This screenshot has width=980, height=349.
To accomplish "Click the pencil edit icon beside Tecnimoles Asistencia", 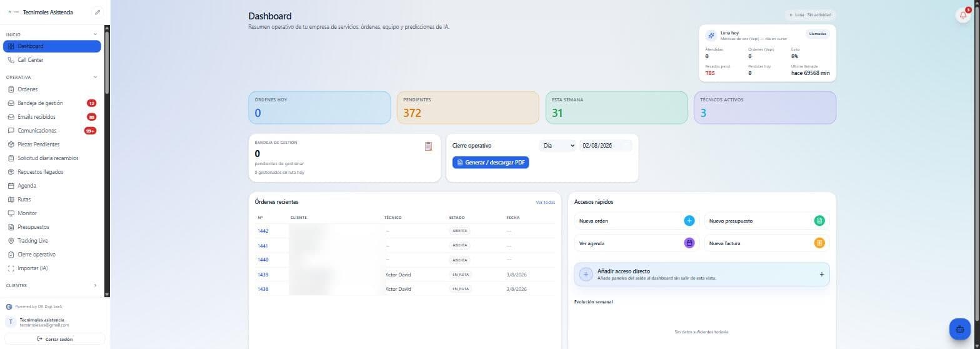I will [97, 12].
